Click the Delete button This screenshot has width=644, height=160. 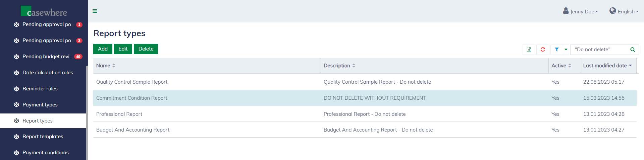[x=146, y=49]
